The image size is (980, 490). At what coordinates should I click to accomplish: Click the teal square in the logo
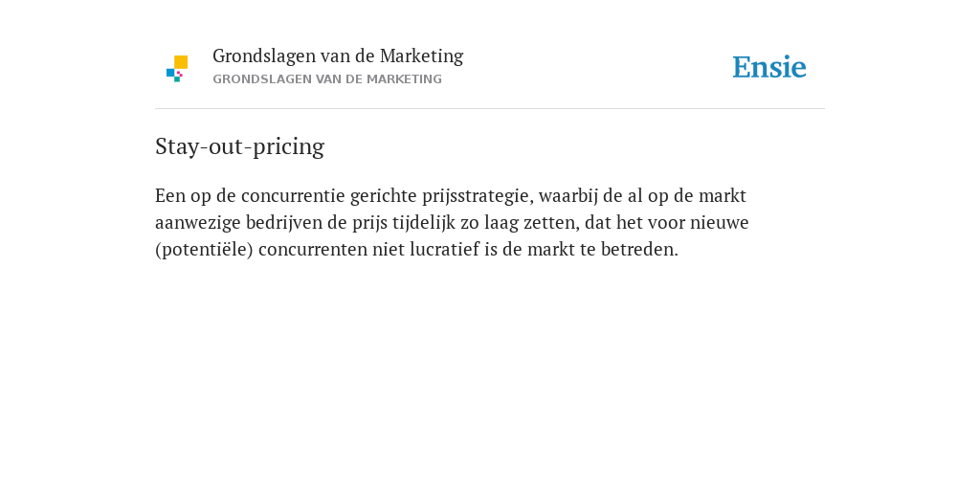coord(177,79)
